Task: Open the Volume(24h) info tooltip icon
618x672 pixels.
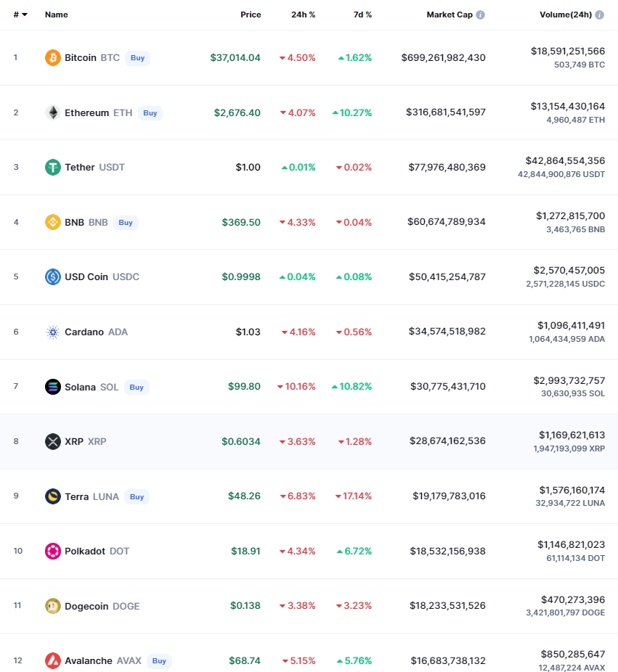Action: pyautogui.click(x=600, y=15)
